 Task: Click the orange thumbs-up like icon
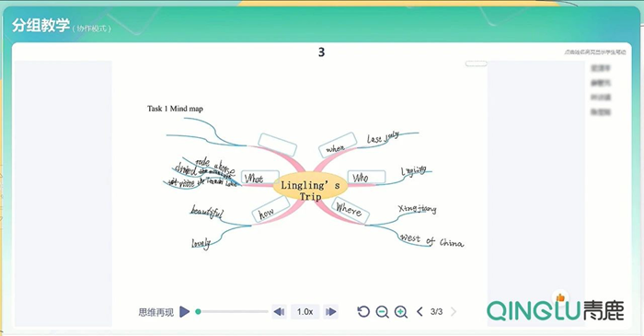[x=560, y=297]
